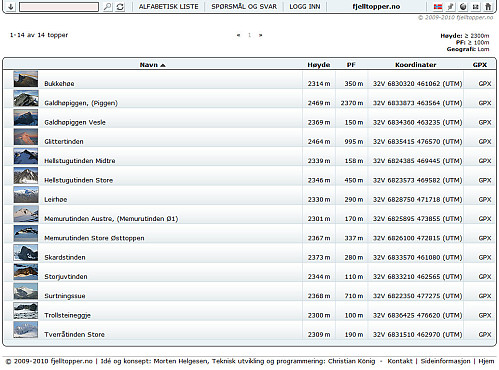
Task: Open the Storjuvtinden thumbnail image
Action: [x=26, y=272]
